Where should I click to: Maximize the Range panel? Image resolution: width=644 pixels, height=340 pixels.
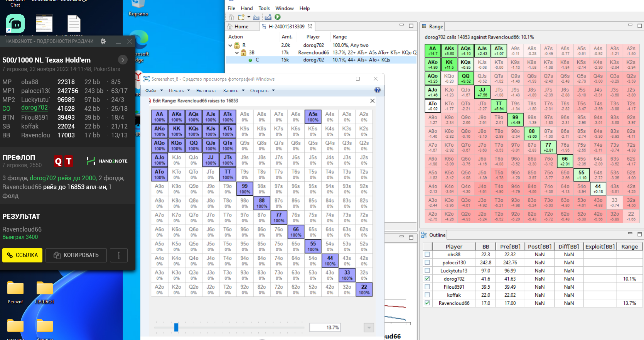coord(639,25)
